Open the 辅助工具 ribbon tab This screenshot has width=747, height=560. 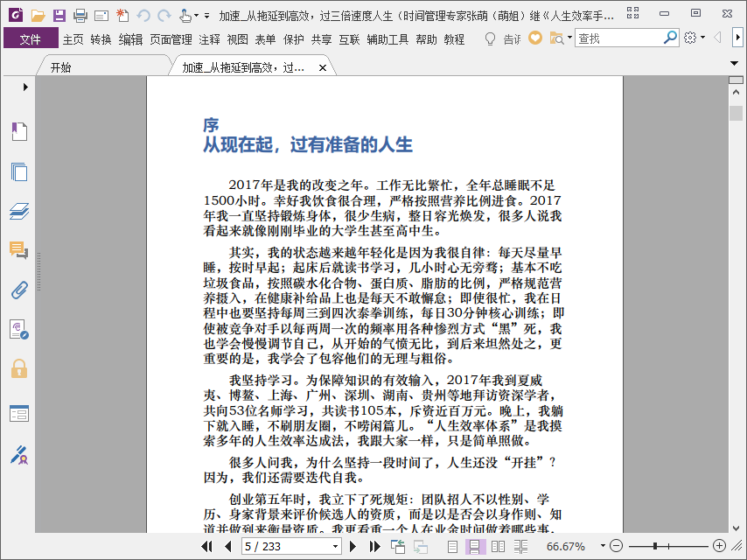[387, 39]
